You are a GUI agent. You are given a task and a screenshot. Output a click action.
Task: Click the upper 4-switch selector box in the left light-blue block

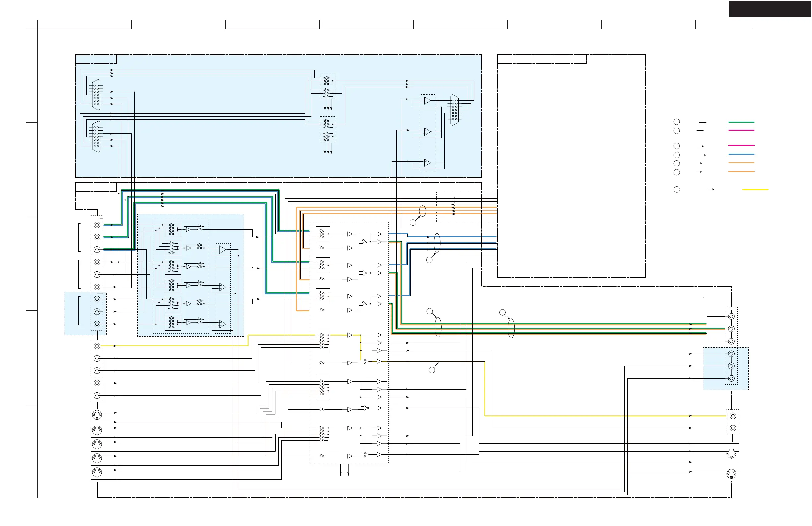173,230
